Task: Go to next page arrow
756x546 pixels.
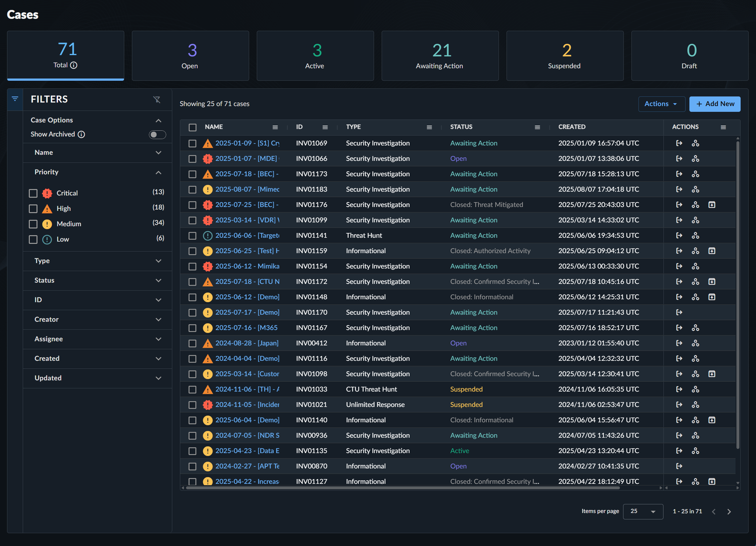Action: tap(729, 511)
